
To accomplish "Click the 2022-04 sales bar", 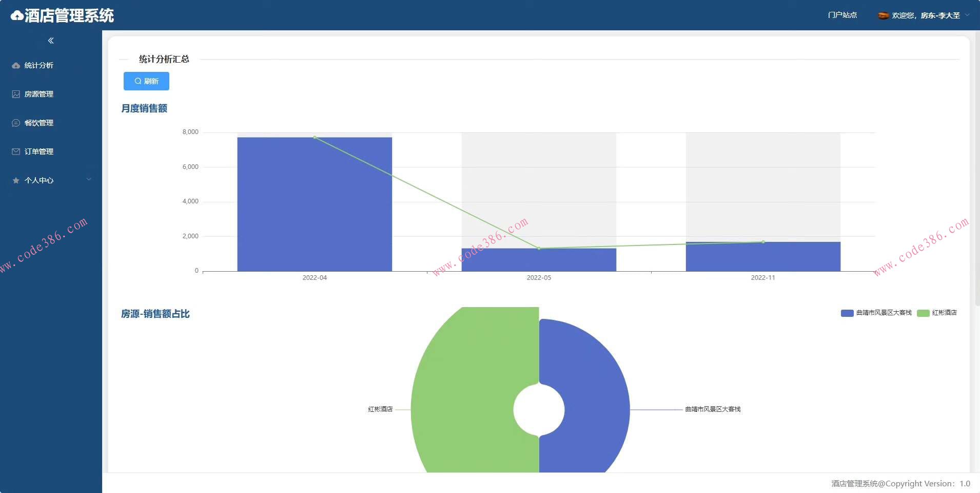I will tap(315, 204).
